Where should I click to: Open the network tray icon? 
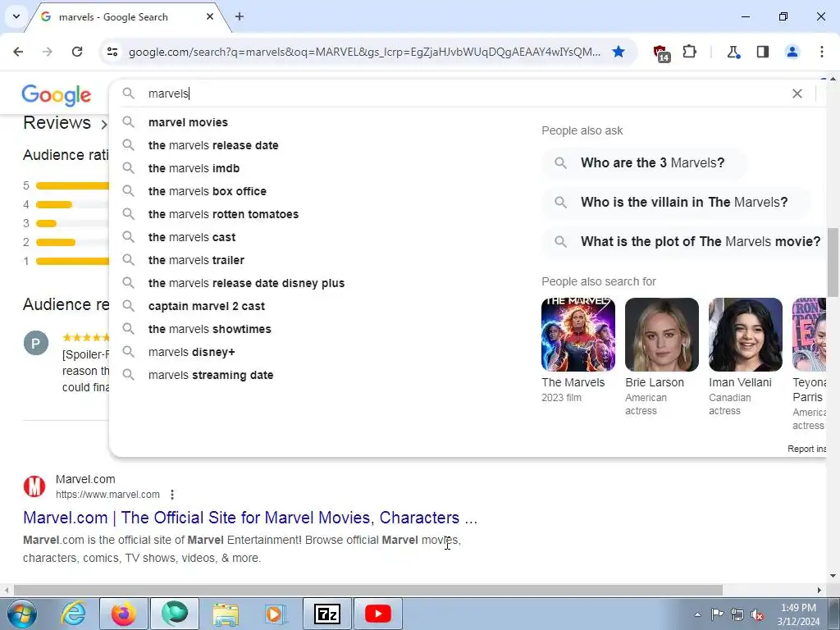737,614
